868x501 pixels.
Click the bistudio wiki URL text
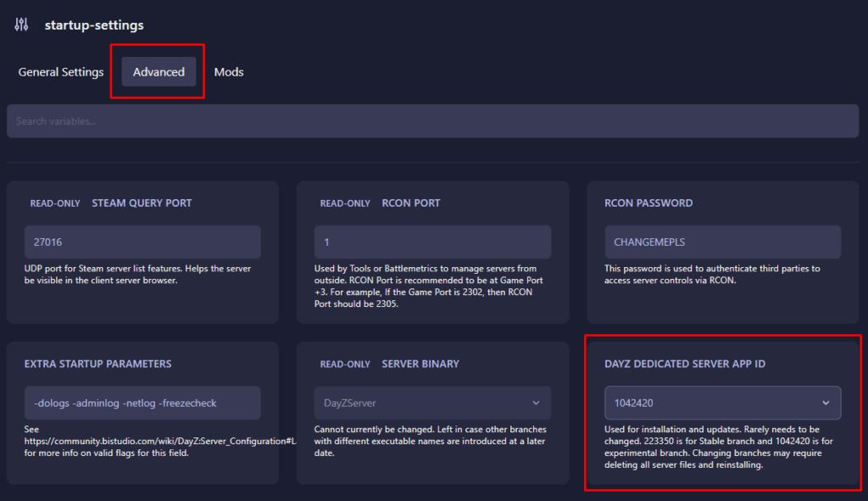point(160,441)
